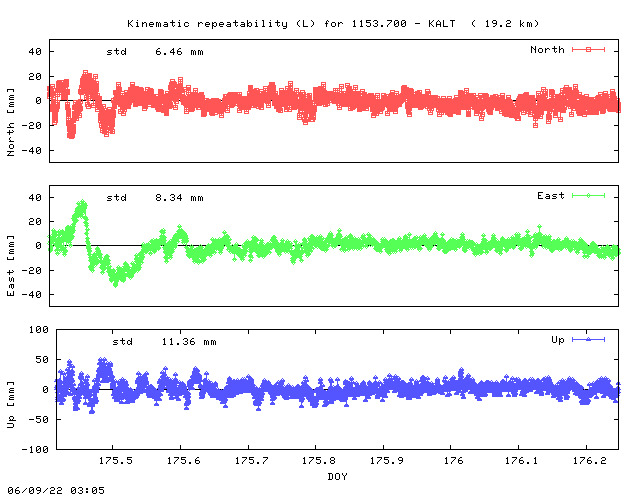Screen dimensions: 640x496
Task: Click the x-axis tick label 176.2
Action: coord(589,460)
